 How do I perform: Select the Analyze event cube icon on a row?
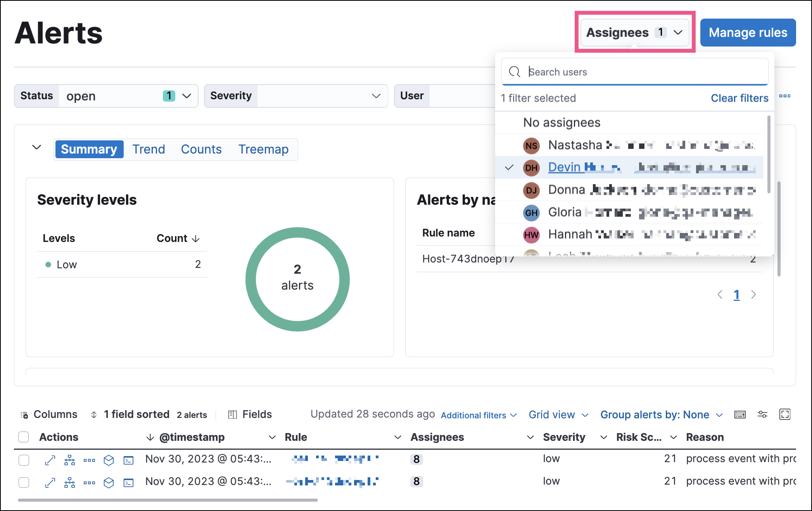(x=109, y=460)
